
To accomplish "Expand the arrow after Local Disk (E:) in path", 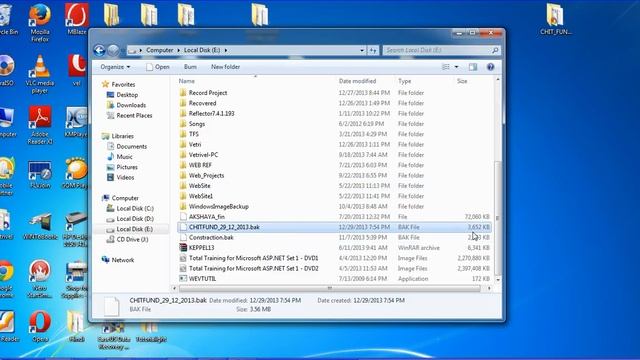I will [x=226, y=50].
